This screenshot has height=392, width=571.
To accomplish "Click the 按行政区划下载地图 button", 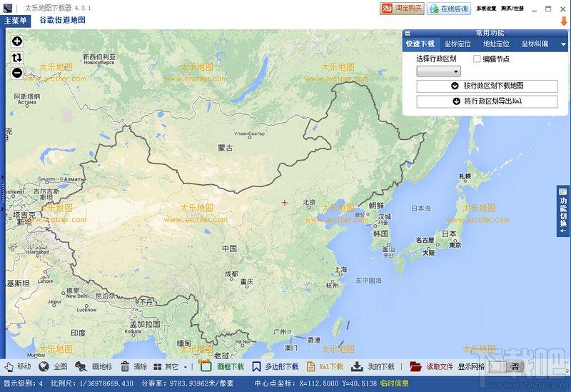I will coord(487,86).
